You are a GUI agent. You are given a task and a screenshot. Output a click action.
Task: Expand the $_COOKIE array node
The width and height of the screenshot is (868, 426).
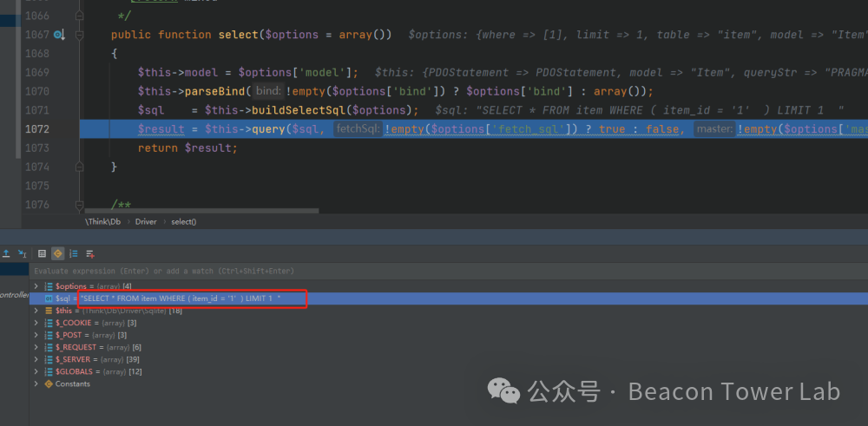click(x=36, y=323)
